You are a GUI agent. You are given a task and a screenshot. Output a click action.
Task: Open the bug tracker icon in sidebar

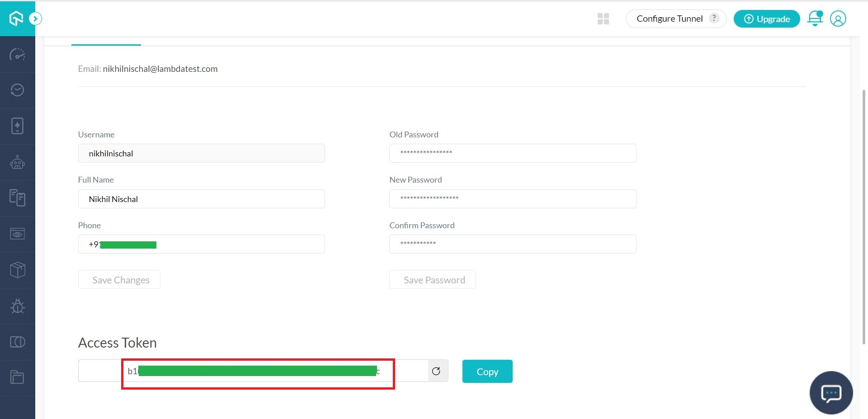[x=17, y=306]
